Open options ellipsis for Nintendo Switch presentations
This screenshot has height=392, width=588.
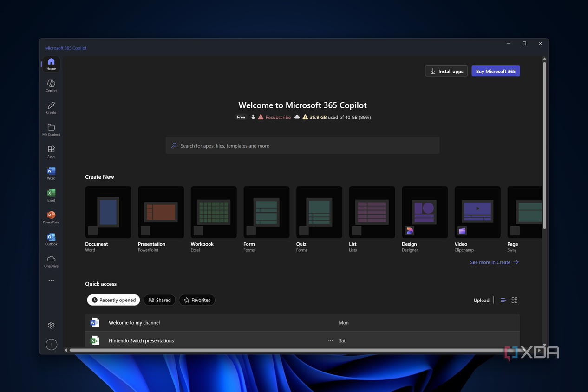tap(331, 340)
